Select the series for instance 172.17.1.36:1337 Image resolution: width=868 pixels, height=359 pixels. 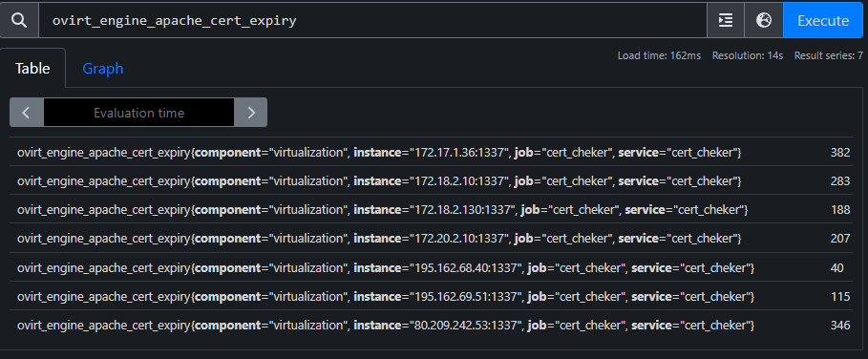point(434,152)
